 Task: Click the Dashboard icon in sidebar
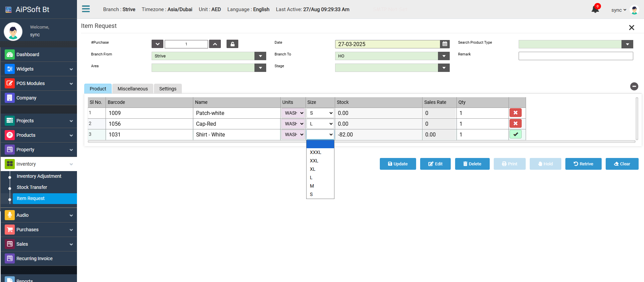tap(10, 54)
